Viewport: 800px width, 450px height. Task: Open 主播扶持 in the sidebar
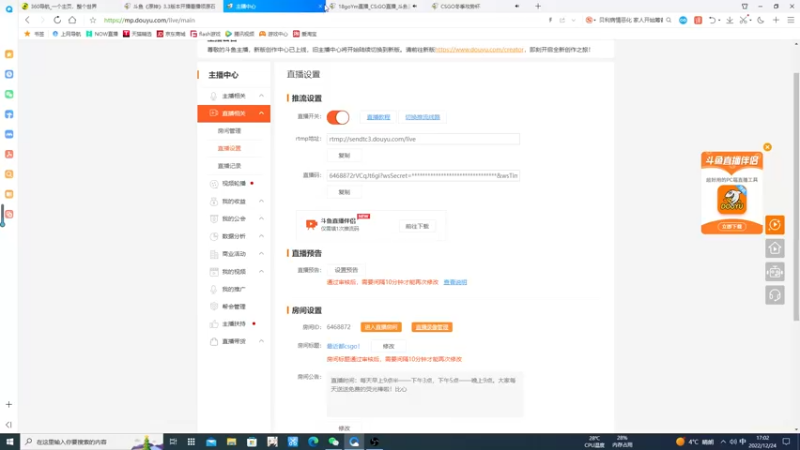[234, 324]
